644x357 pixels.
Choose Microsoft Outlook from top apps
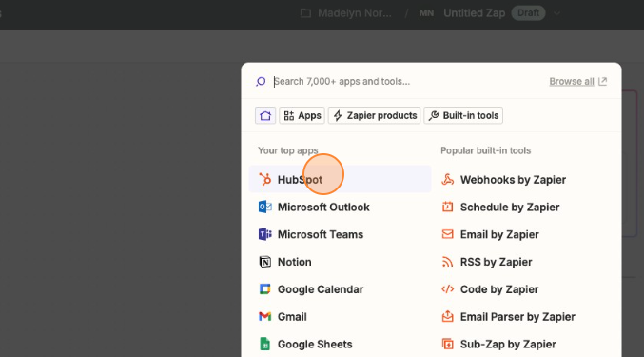pyautogui.click(x=340, y=207)
